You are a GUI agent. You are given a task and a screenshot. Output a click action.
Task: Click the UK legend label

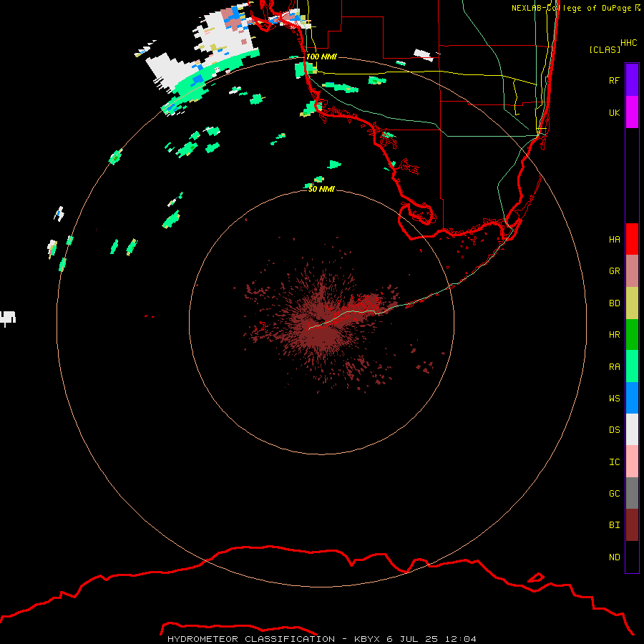click(614, 112)
